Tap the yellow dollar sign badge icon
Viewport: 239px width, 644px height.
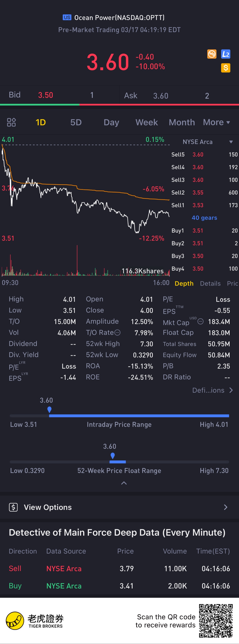coord(225,68)
